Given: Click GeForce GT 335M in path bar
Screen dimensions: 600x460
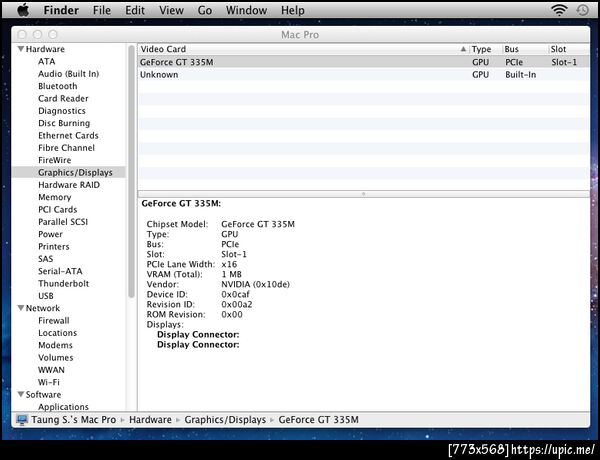Looking at the screenshot, I should (318, 420).
